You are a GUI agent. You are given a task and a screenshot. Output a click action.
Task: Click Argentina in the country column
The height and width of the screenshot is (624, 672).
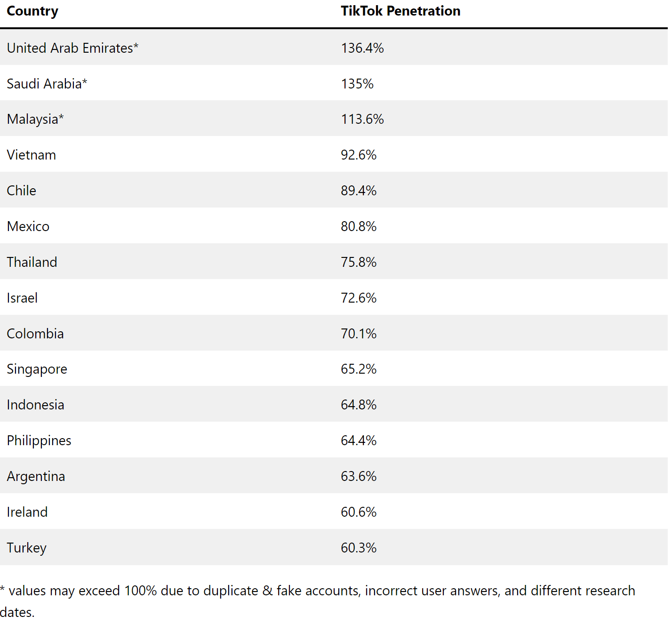[x=36, y=477]
